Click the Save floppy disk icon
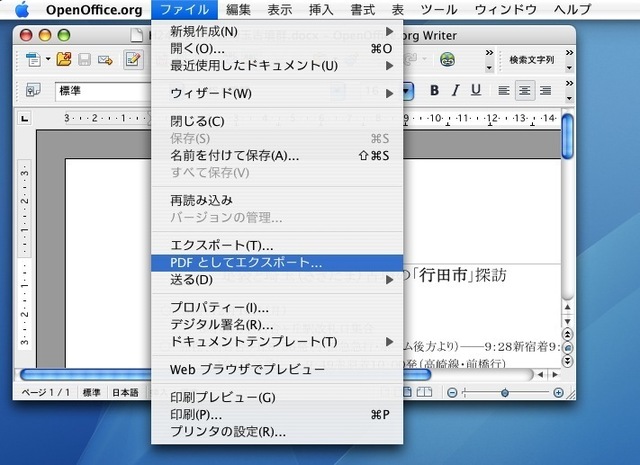 pyautogui.click(x=84, y=60)
